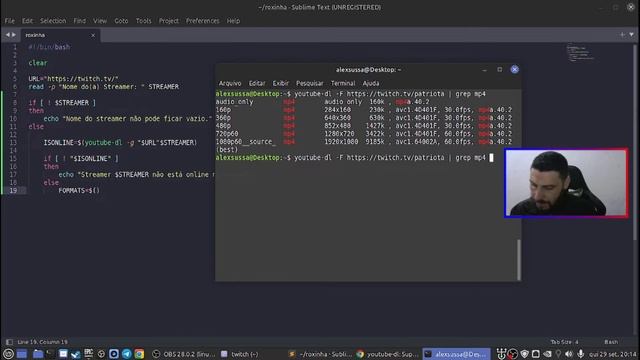Viewport: 640px width, 360px height.
Task: Open the volume control tray icon
Action: (x=569, y=354)
